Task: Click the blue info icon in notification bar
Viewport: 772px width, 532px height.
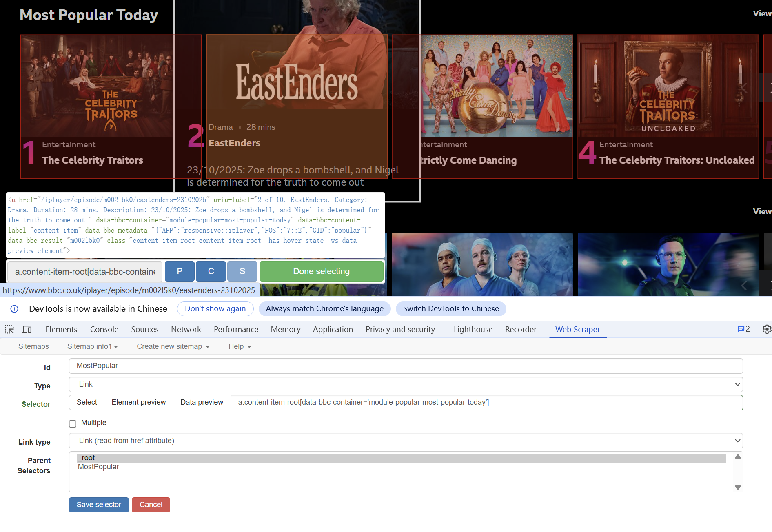Action: tap(14, 309)
